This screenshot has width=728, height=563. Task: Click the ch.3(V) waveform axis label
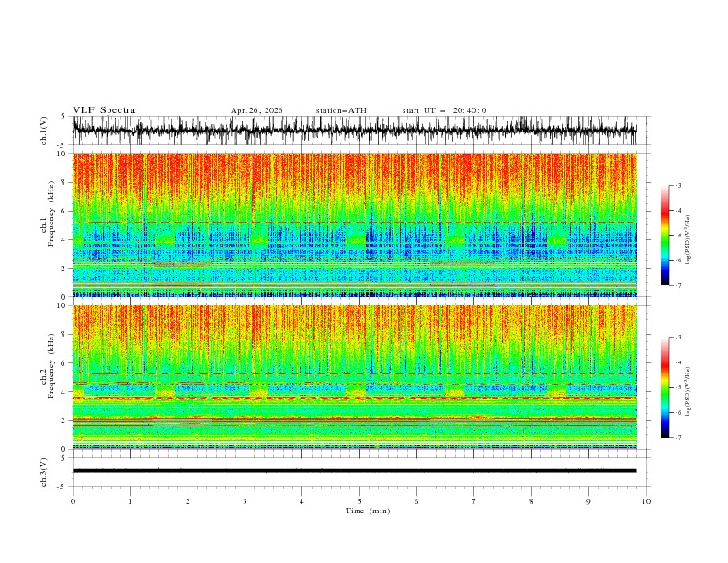(x=44, y=472)
